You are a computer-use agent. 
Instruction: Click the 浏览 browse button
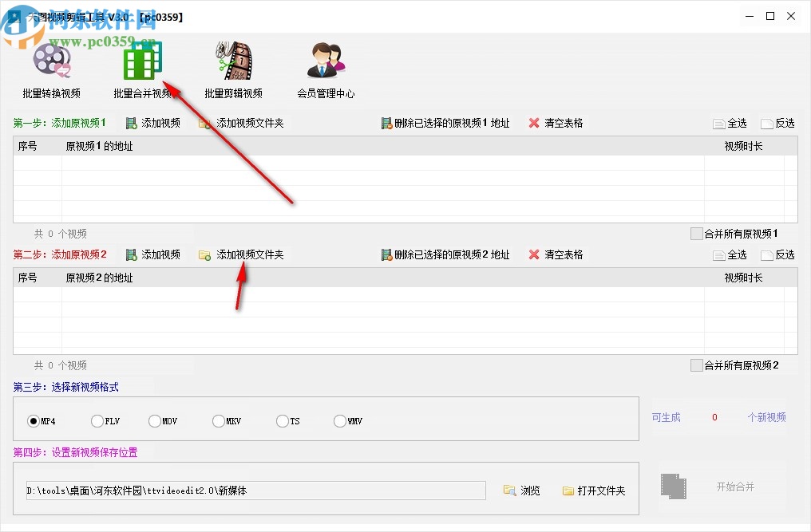pos(521,490)
